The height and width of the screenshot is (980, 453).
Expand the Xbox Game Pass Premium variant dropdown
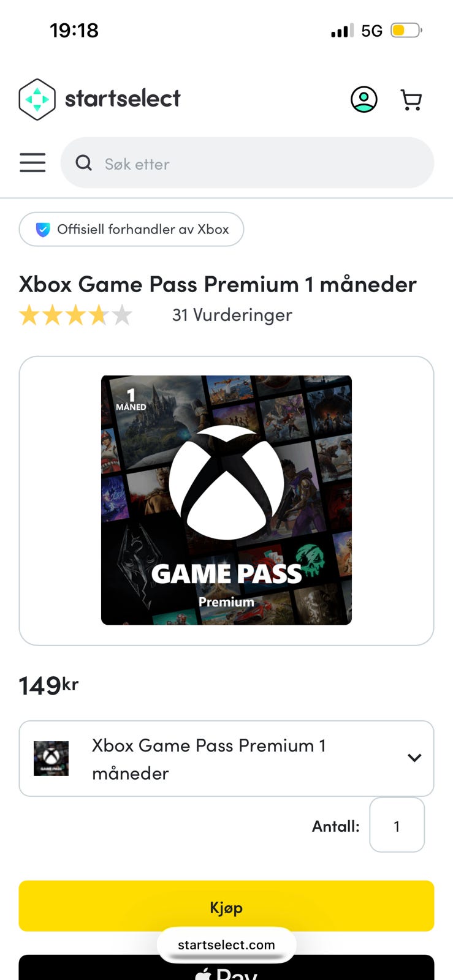coord(226,758)
